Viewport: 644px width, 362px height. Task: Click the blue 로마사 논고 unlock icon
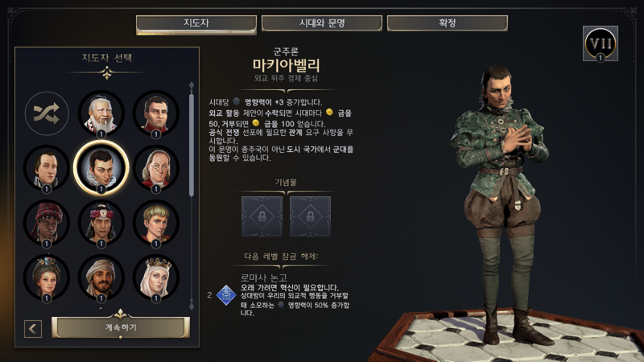click(226, 295)
